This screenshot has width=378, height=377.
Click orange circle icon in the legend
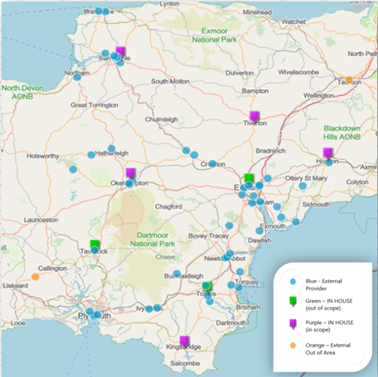point(293,345)
